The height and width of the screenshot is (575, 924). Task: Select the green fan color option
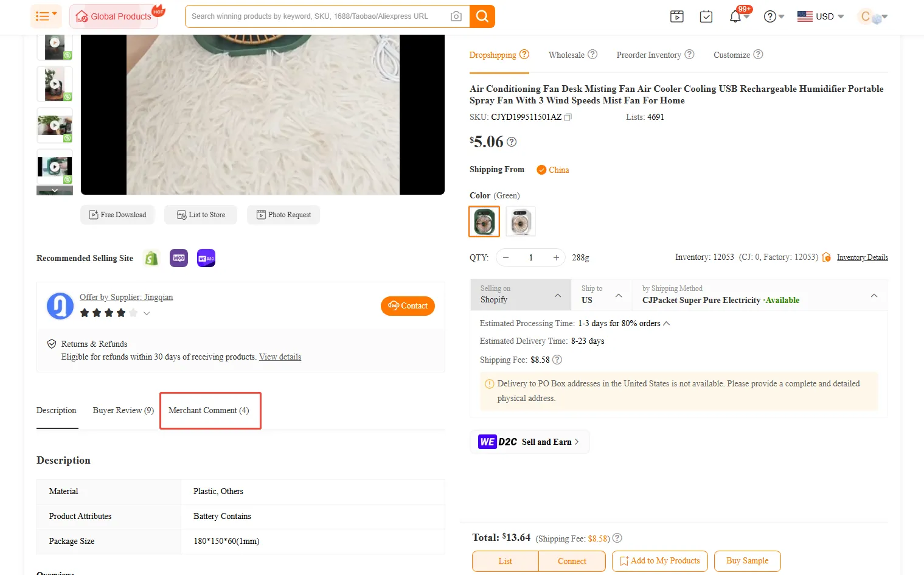pos(484,221)
